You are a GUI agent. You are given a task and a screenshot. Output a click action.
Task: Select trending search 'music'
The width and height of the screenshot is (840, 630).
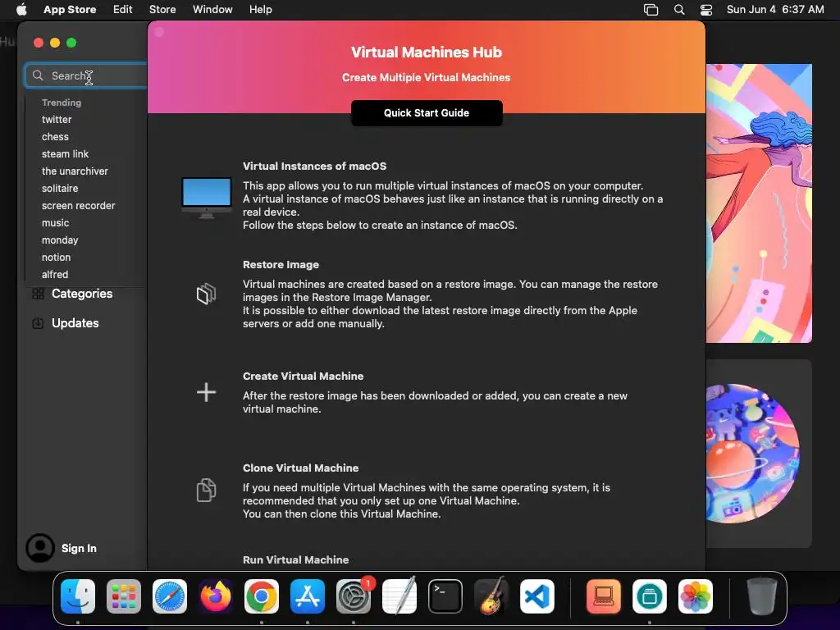click(x=56, y=223)
